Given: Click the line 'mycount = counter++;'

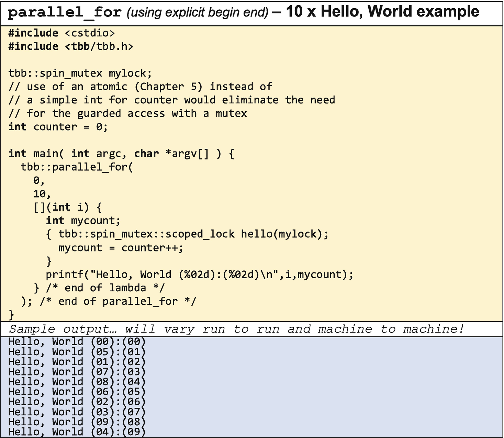Looking at the screenshot, I should point(121,248).
